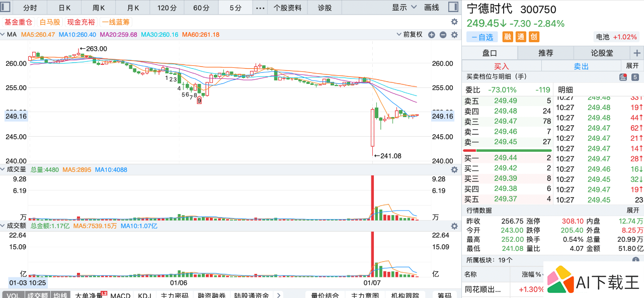Open the 前复权 adjustment dropdown
This screenshot has width=644, height=298.
[x=409, y=35]
